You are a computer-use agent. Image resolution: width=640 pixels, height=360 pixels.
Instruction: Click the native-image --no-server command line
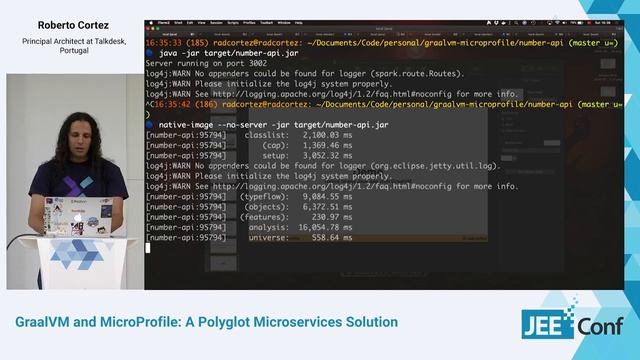point(273,125)
